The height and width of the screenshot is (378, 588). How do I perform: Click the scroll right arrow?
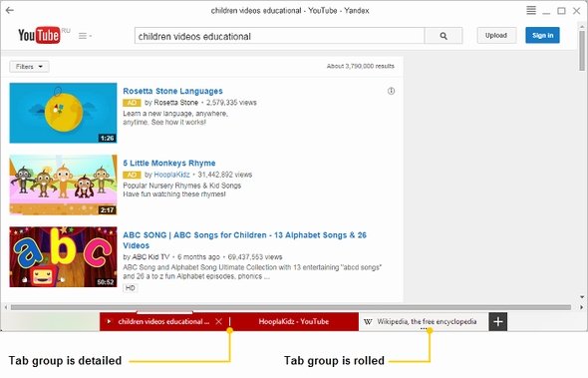[582, 307]
